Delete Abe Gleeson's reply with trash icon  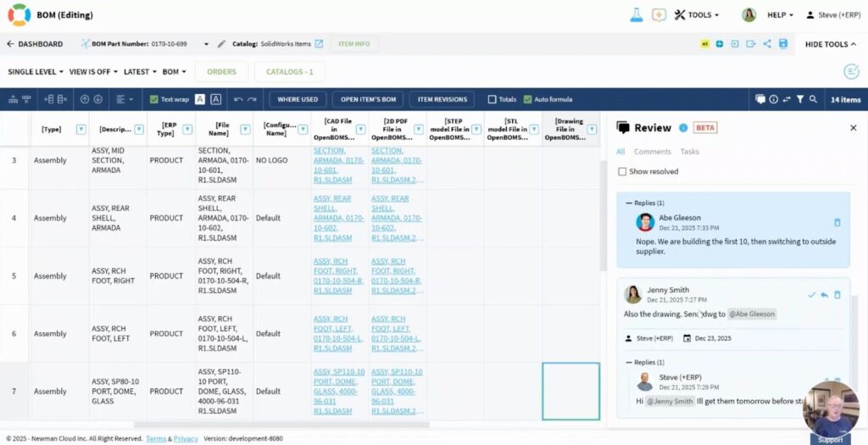(837, 222)
